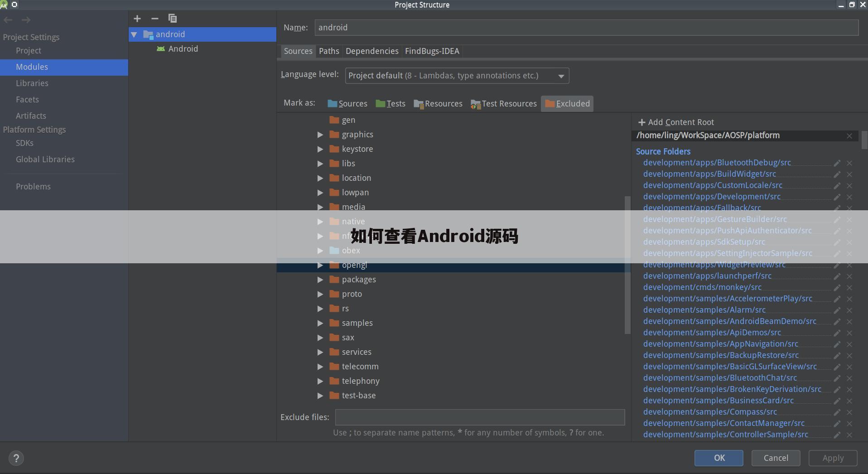The height and width of the screenshot is (474, 868).
Task: Open Libraries under Project Settings
Action: [32, 83]
